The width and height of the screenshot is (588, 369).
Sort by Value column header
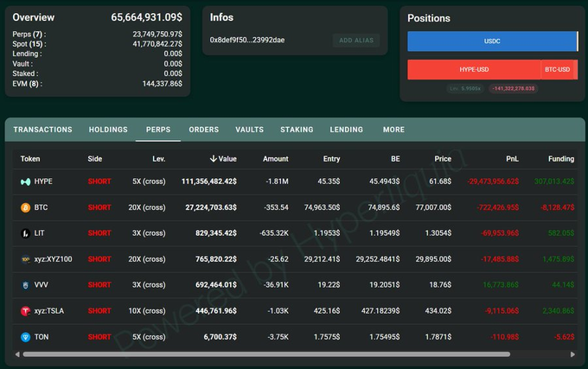click(x=227, y=159)
